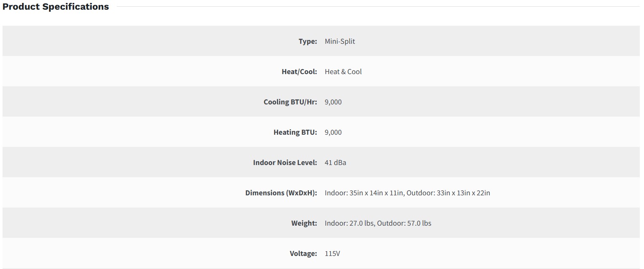
Task: Click the Indoor 27.0 lbs weight text
Action: (349, 223)
